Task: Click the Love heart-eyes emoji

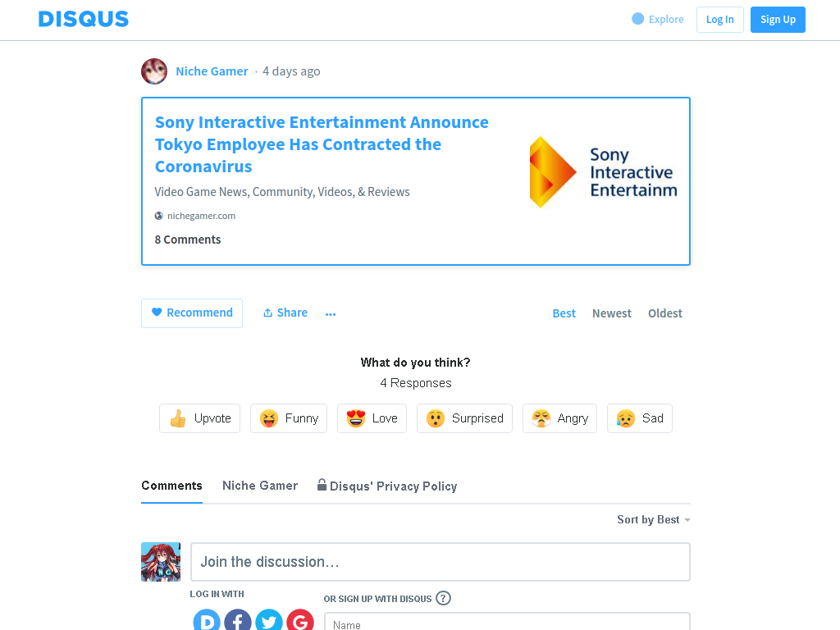Action: click(x=356, y=418)
